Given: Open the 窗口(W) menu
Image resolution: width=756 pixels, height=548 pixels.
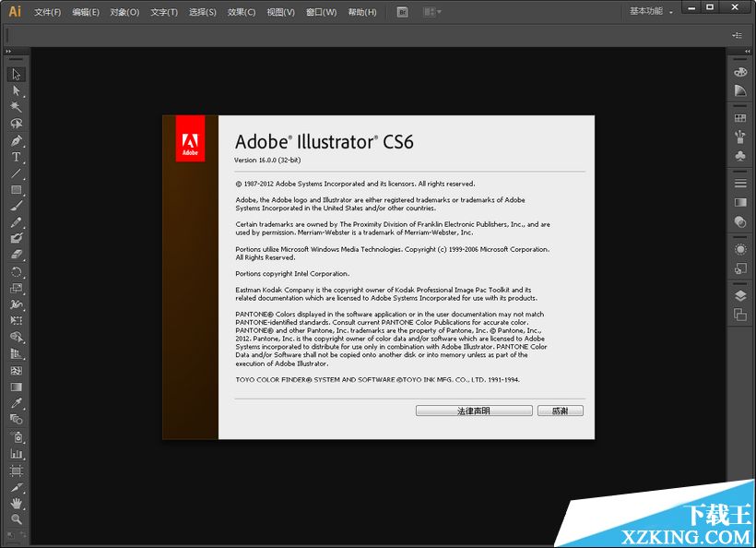Looking at the screenshot, I should pos(321,12).
